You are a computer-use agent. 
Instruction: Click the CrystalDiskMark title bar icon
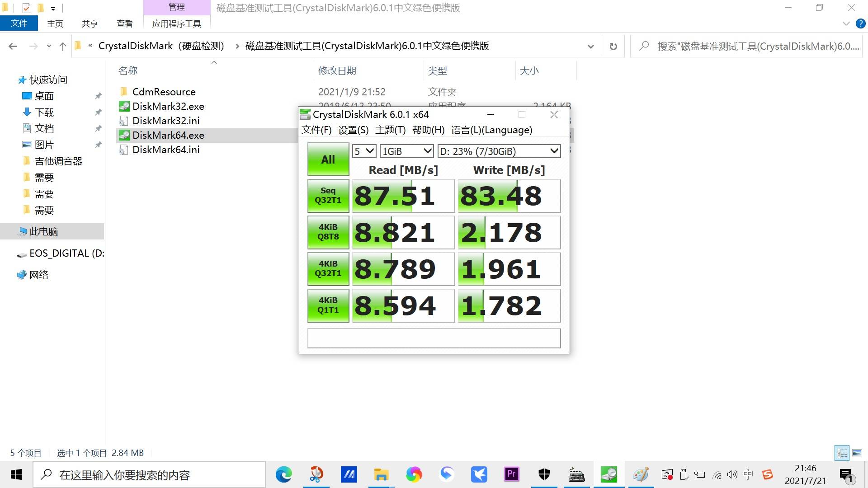(x=305, y=114)
